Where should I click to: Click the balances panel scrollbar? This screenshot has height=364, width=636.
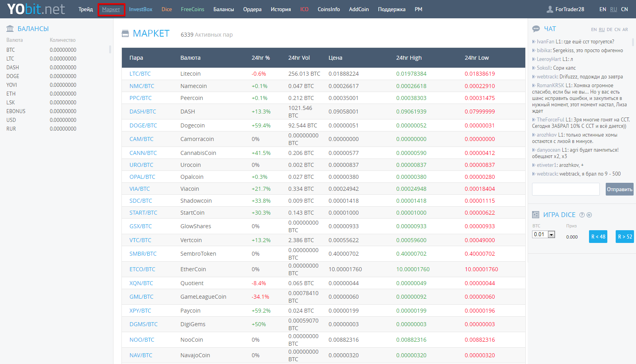(x=110, y=49)
